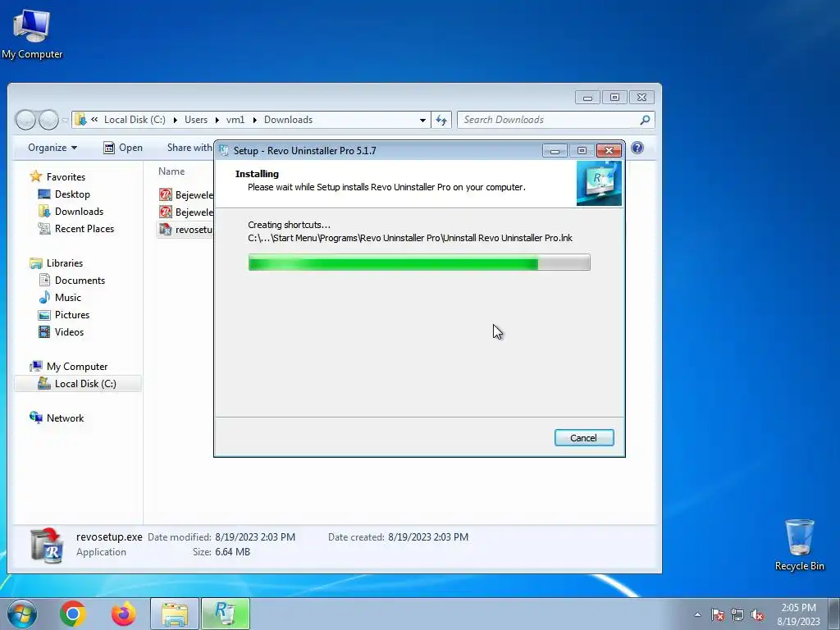Expand the arrow after vm1 breadcrumb
The height and width of the screenshot is (630, 840).
(254, 120)
